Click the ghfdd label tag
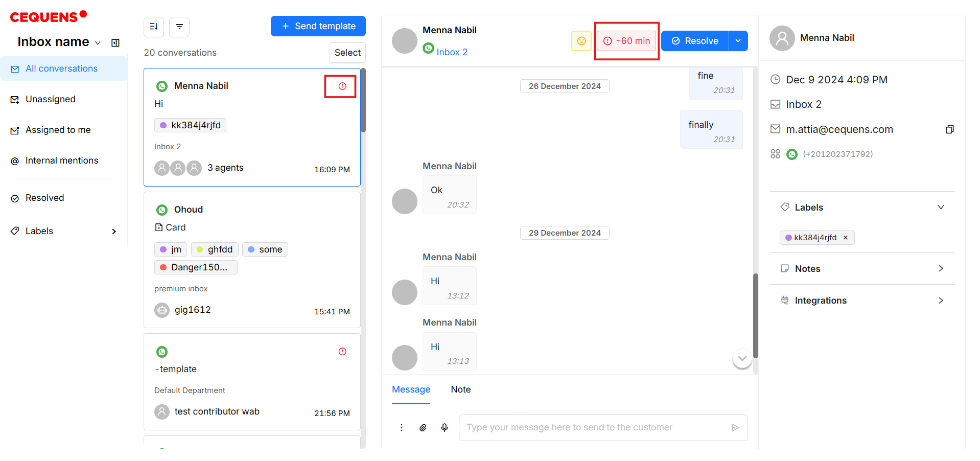 (215, 249)
